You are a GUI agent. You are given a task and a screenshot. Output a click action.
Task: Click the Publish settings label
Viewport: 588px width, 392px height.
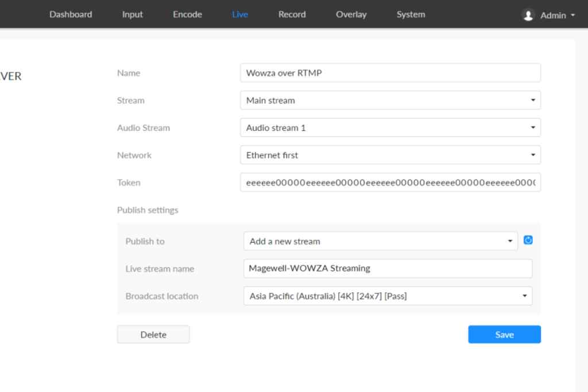coord(148,210)
